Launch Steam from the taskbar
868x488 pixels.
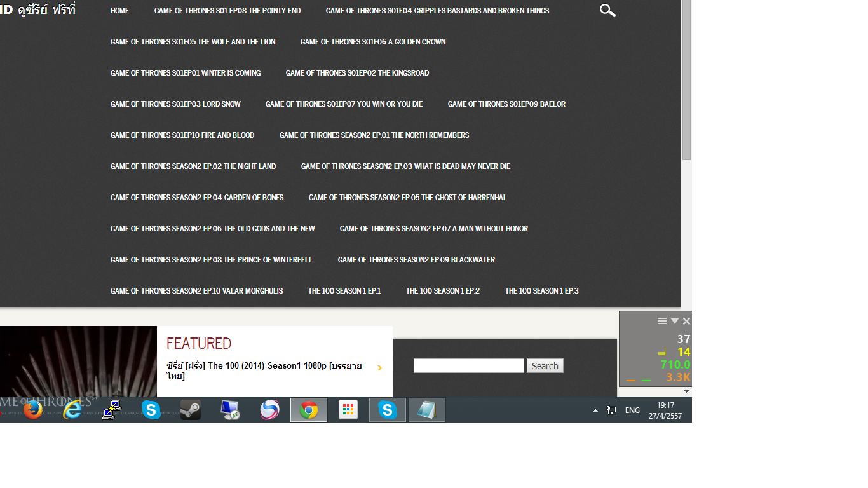pos(191,410)
